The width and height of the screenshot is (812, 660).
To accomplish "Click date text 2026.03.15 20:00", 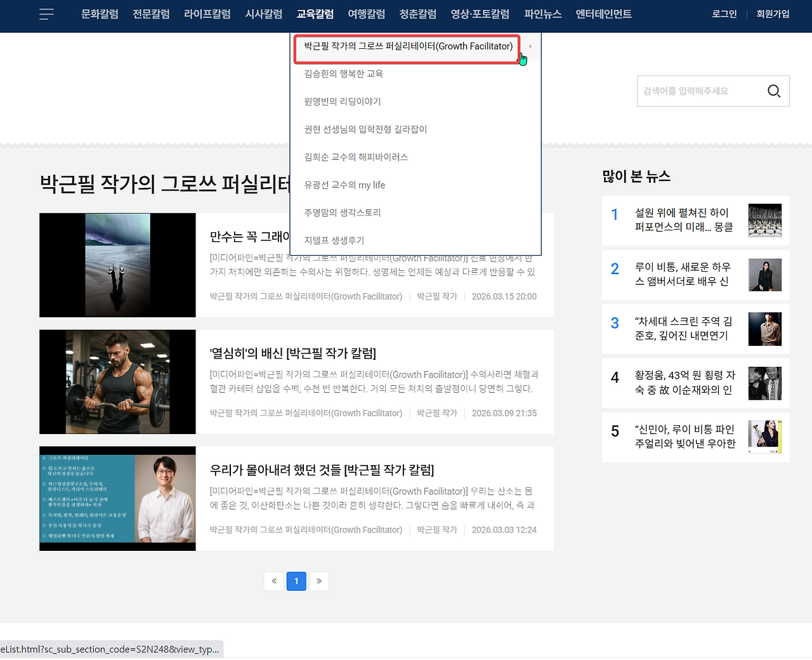I will [x=504, y=296].
